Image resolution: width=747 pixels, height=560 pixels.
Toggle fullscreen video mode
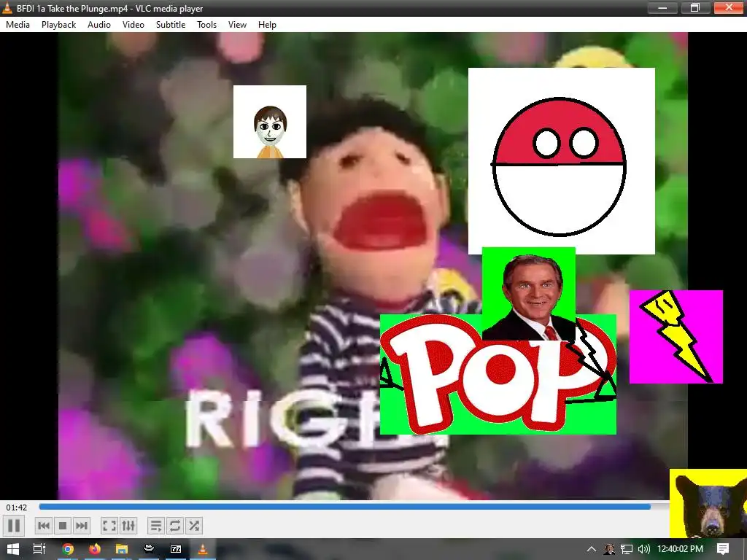109,526
